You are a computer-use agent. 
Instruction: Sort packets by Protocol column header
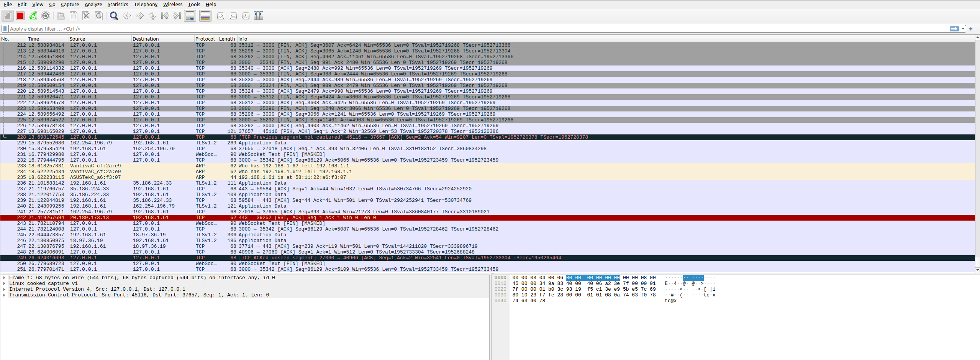coord(205,39)
